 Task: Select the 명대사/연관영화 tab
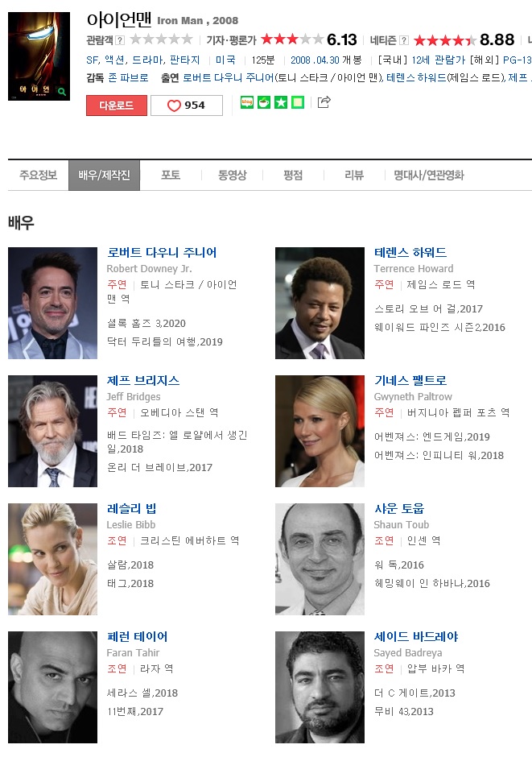(x=428, y=175)
